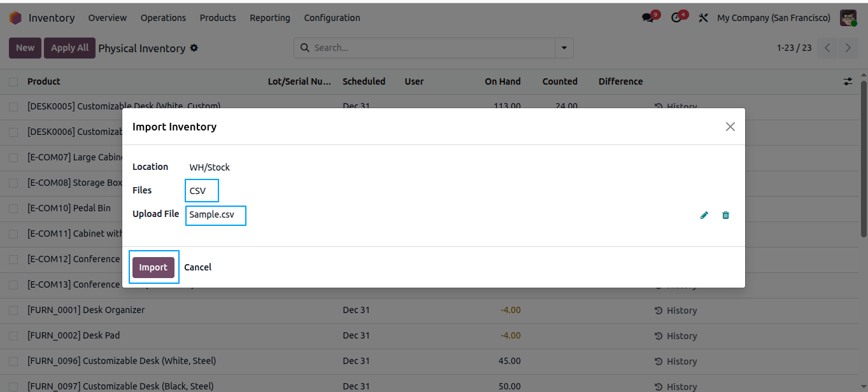The width and height of the screenshot is (868, 392).
Task: Open History for Desk Pad row
Action: click(676, 336)
